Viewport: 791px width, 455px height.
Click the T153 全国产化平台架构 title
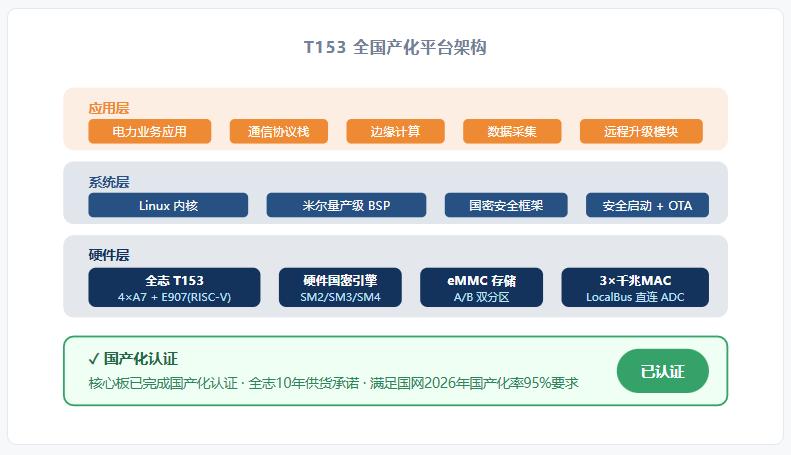coord(395,47)
